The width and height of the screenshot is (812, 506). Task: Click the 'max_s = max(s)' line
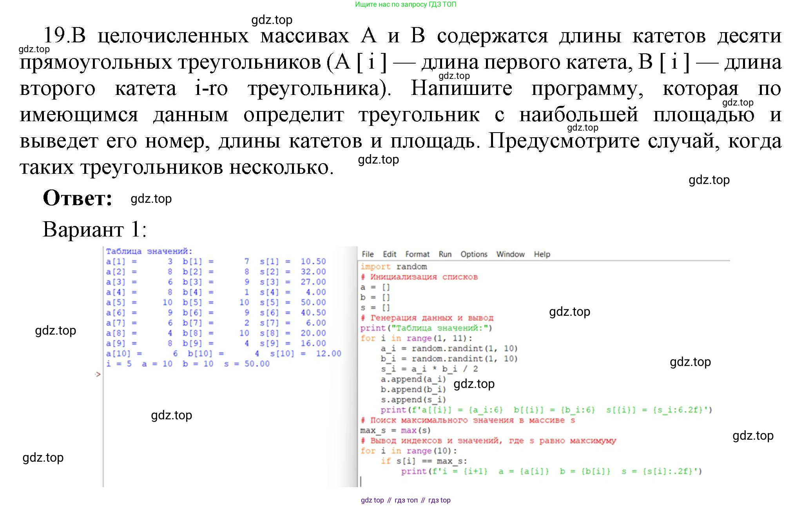click(x=395, y=430)
